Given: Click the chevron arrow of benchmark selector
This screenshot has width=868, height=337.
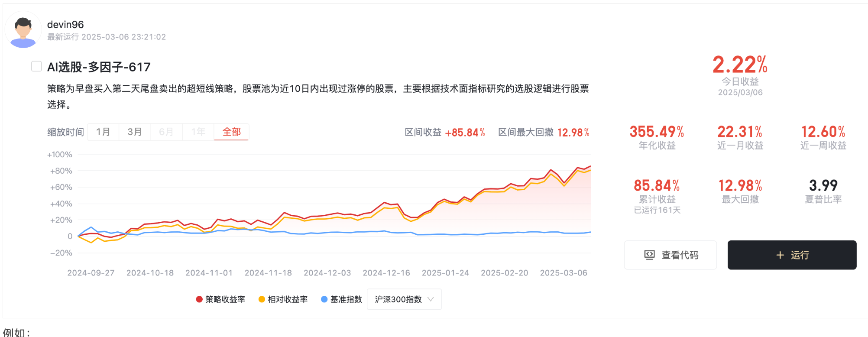Looking at the screenshot, I should (x=431, y=299).
